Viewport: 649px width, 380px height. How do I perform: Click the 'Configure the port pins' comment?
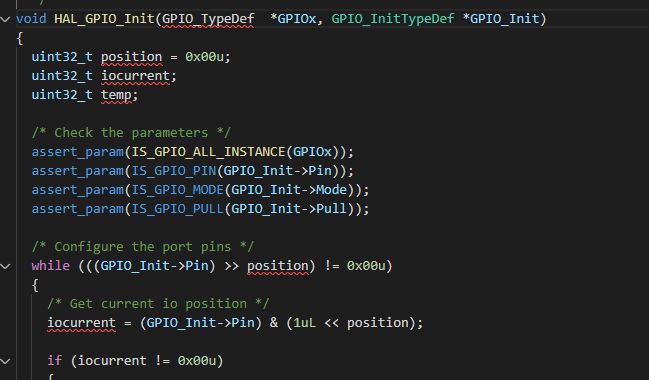[143, 247]
